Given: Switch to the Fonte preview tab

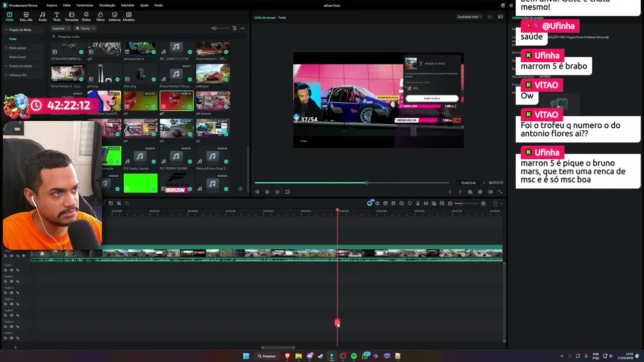Looking at the screenshot, I should 282,18.
